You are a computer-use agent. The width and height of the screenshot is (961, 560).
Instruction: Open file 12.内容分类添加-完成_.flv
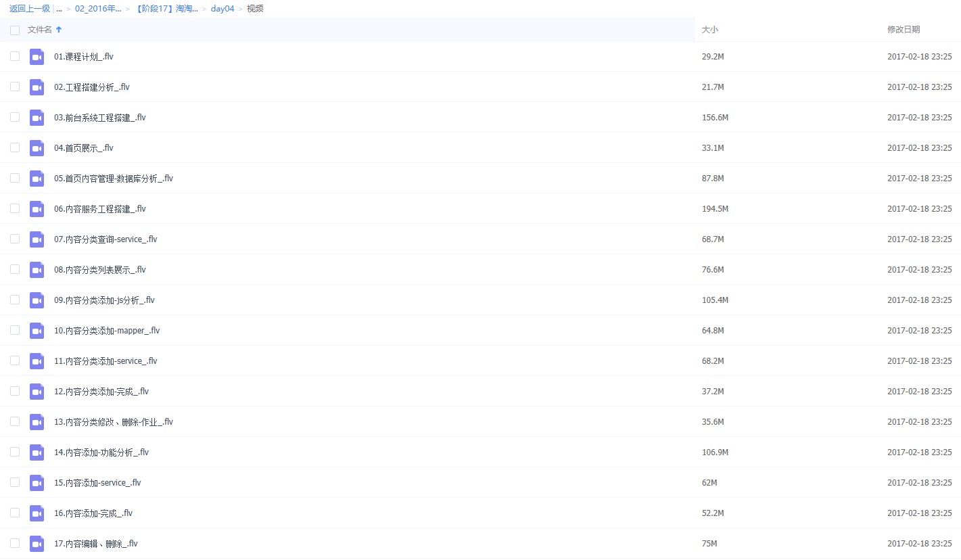pos(101,392)
